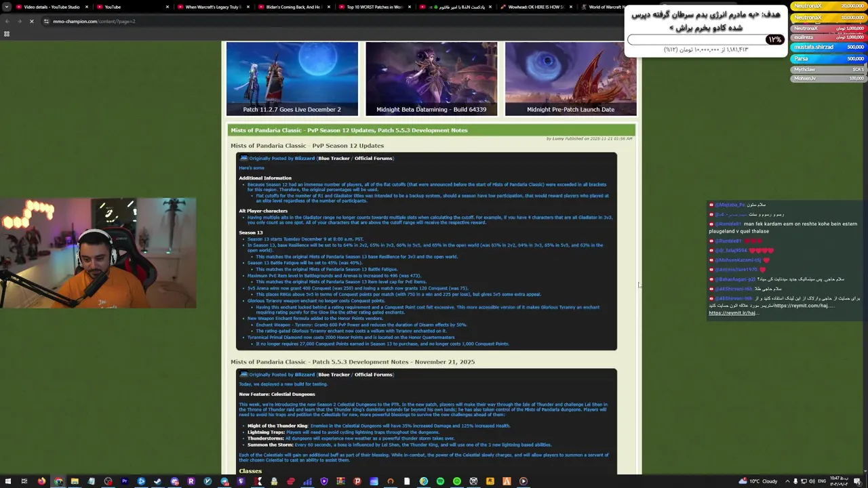Open Mists of Pandaria Classic PvP Season 12 article title
This screenshot has width=868, height=488.
click(x=349, y=130)
